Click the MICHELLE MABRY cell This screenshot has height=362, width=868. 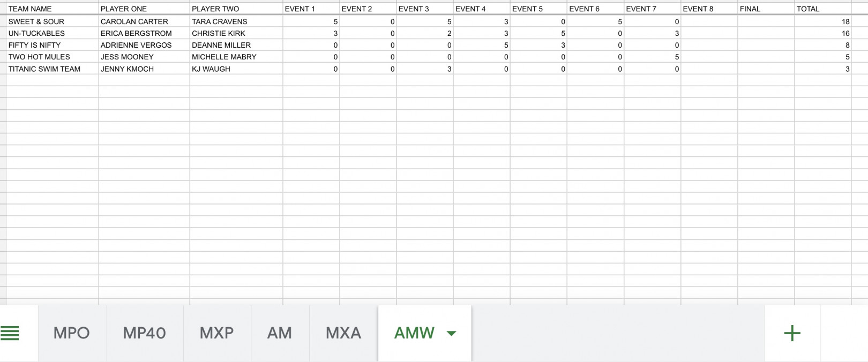[236, 57]
